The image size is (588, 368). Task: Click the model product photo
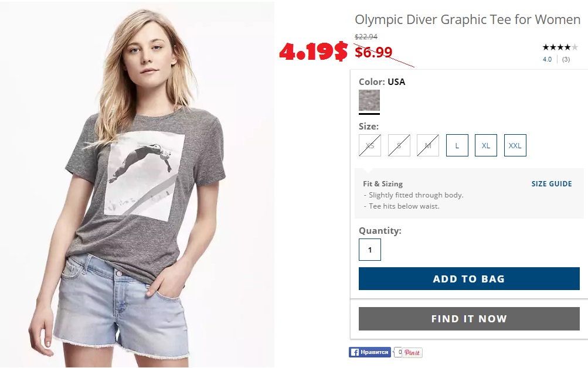(x=137, y=185)
